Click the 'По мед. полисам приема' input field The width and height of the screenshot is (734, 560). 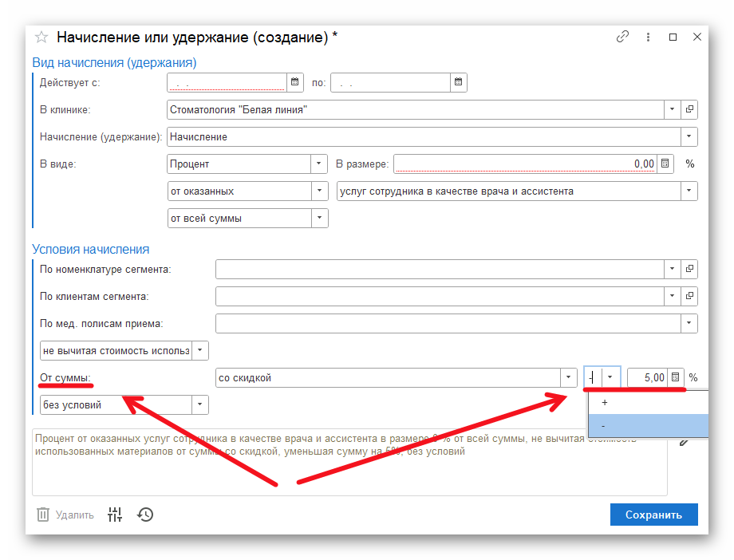pos(447,323)
